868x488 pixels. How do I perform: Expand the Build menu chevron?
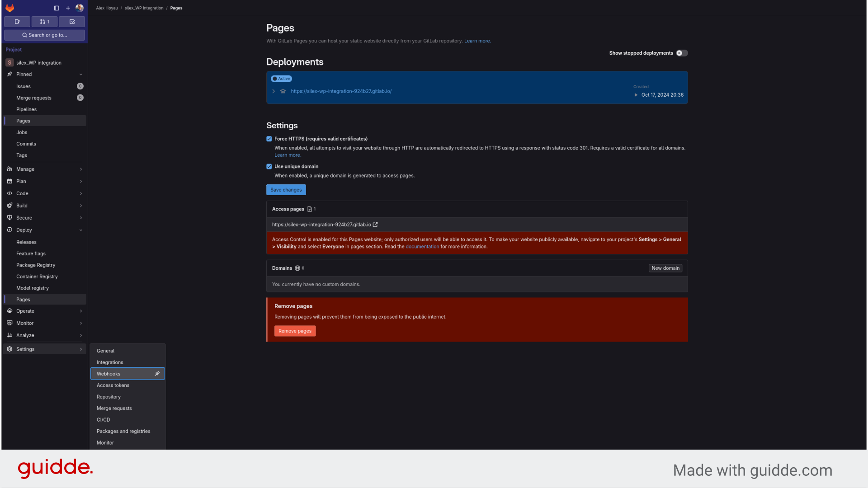coord(81,206)
